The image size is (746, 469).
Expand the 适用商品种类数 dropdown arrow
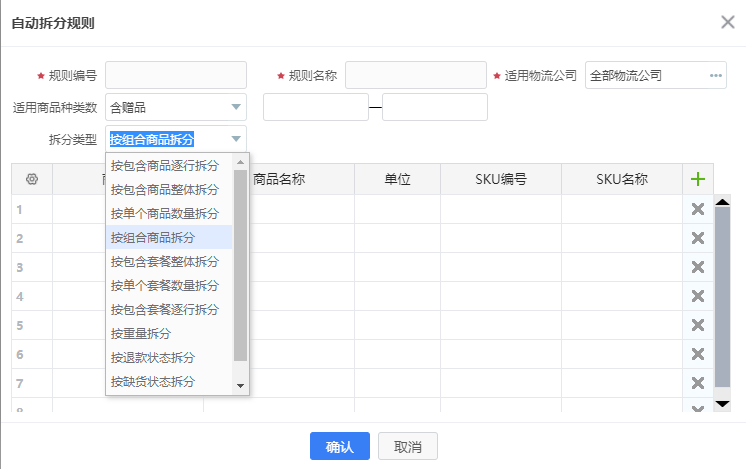click(236, 107)
